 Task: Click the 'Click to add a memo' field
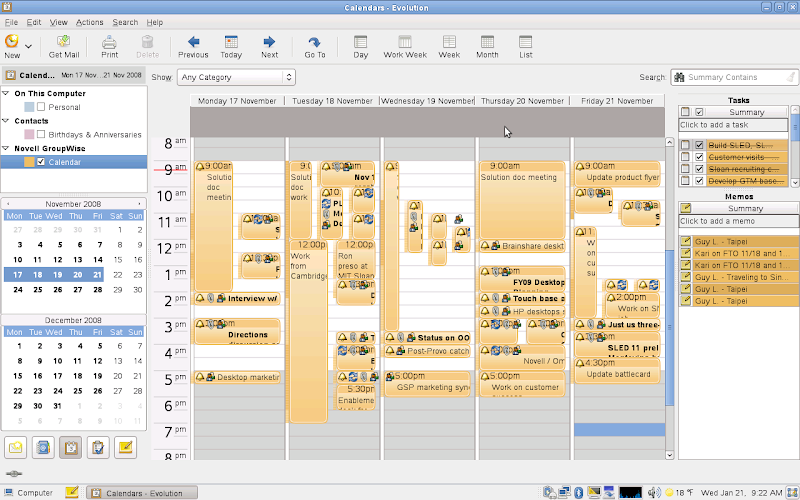(739, 221)
